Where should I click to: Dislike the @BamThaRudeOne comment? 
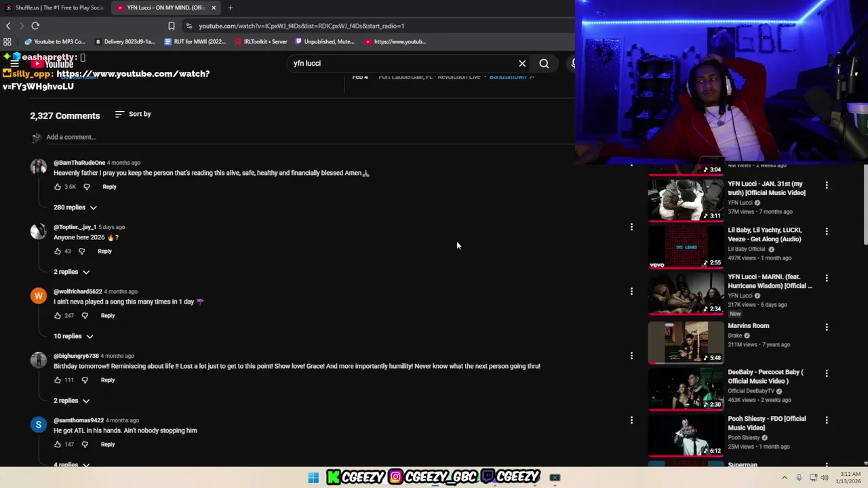click(x=87, y=186)
